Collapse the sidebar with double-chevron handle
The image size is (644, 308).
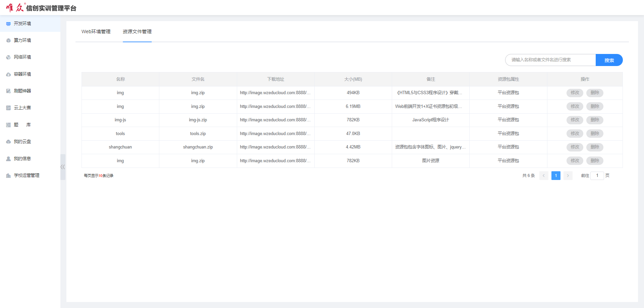[x=63, y=167]
